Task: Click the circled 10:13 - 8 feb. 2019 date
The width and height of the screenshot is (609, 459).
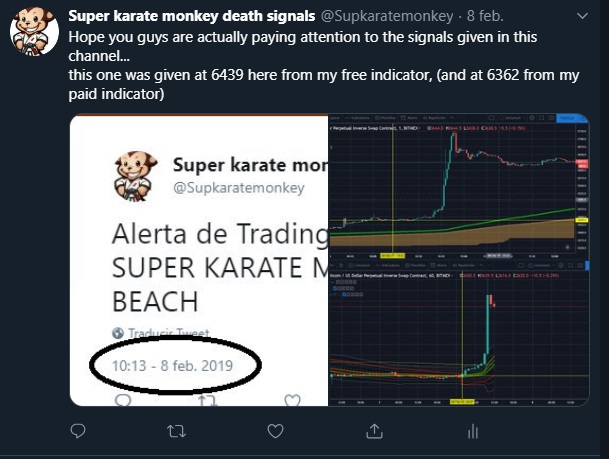Action: (172, 365)
